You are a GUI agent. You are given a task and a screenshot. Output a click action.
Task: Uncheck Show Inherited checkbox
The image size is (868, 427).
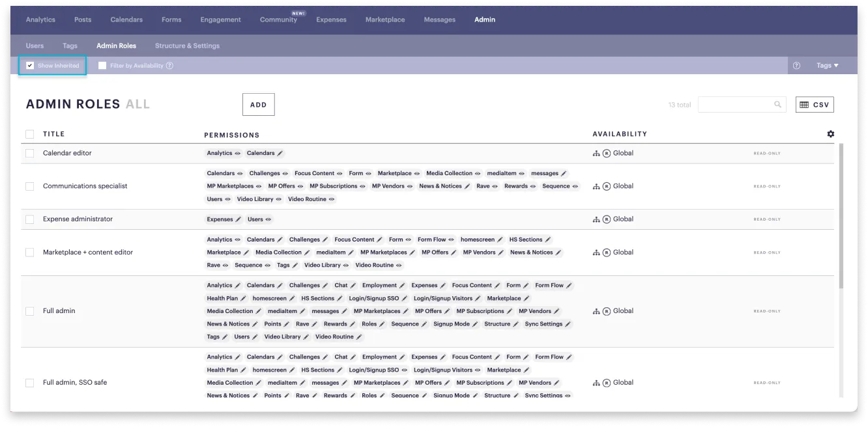[30, 66]
